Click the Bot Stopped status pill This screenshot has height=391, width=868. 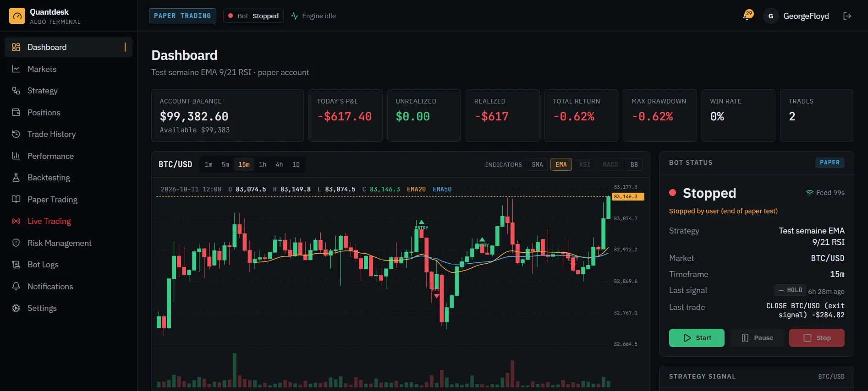(x=253, y=16)
